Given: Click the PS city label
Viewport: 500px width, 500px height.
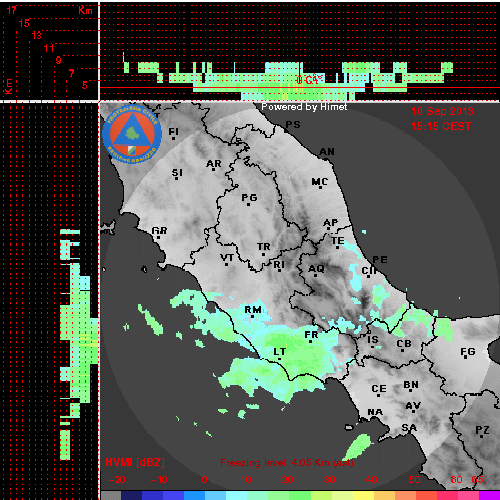Looking at the screenshot, I should tap(293, 125).
